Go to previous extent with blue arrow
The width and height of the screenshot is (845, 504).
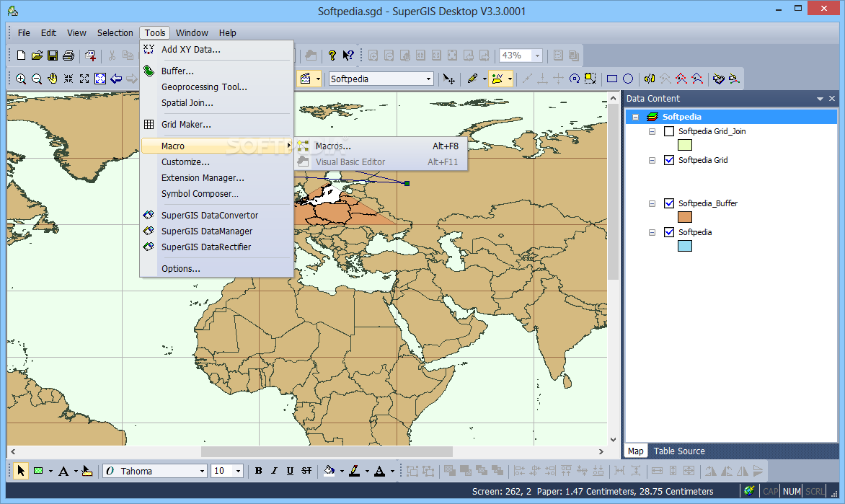116,79
